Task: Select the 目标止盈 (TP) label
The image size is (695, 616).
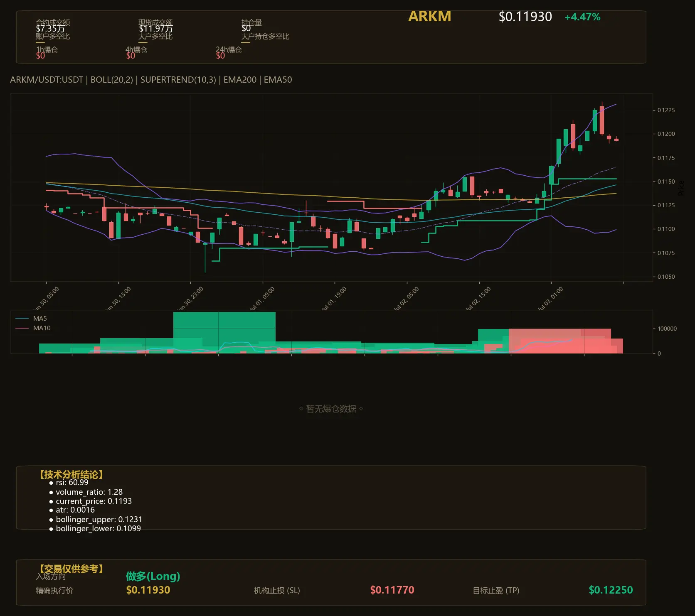Action: tap(496, 591)
